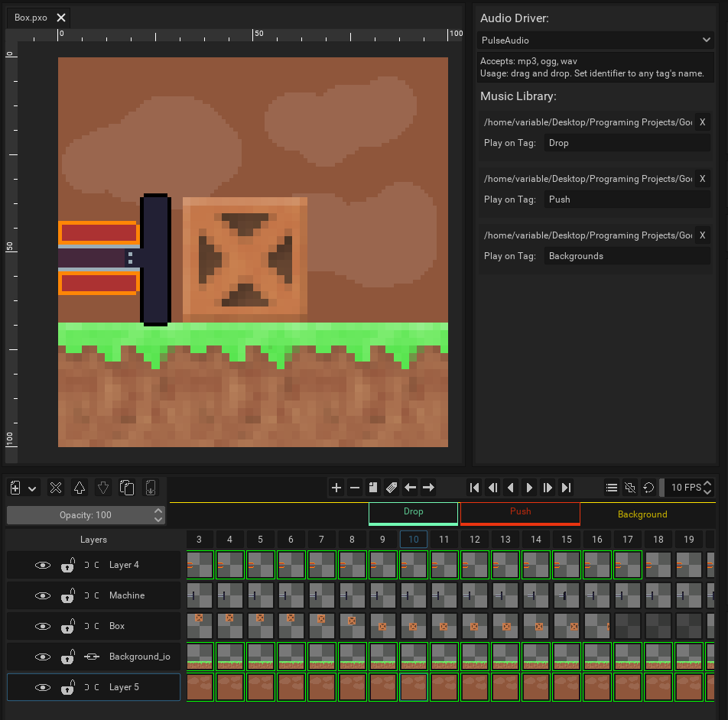The image size is (728, 720).
Task: Open the timeline options menu icon
Action: 611,488
